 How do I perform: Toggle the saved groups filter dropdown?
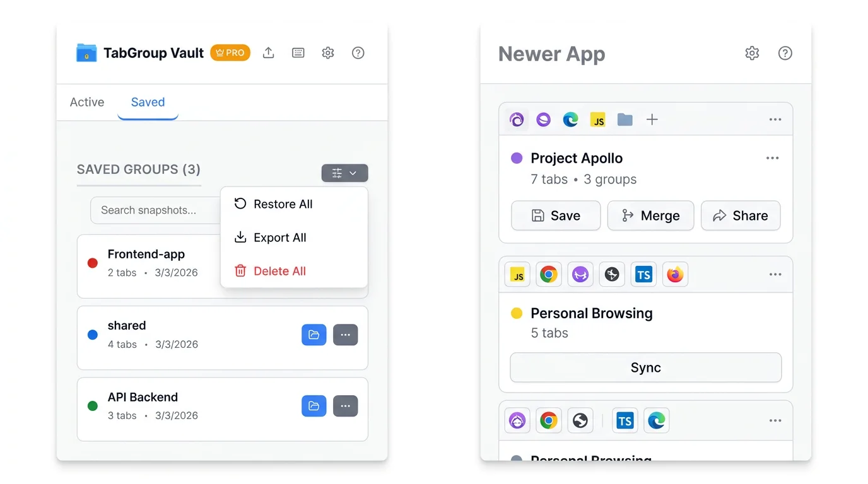[344, 173]
